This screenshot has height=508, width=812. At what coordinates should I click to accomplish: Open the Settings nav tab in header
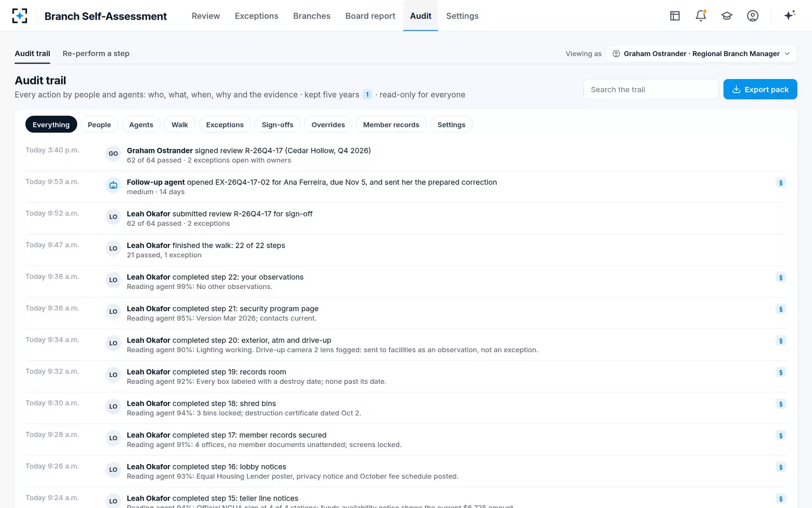click(x=462, y=16)
